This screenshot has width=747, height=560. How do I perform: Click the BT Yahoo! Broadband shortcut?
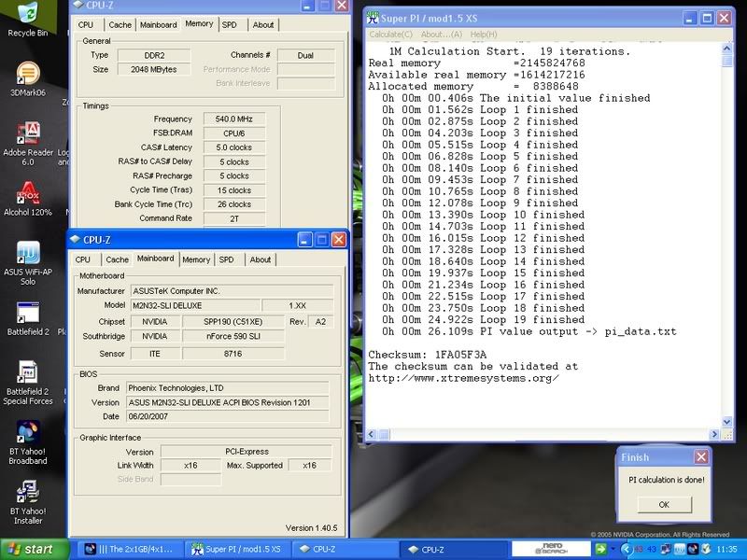[28, 442]
